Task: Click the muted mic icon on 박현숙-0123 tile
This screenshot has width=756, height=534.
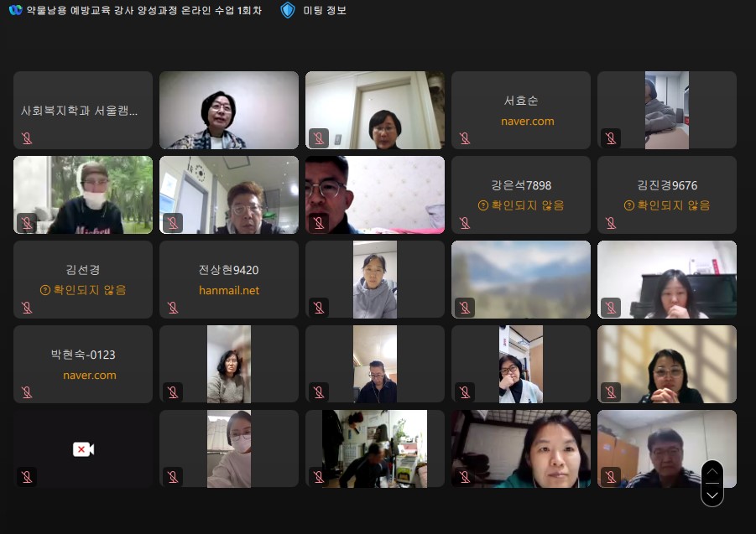Action: click(x=27, y=392)
